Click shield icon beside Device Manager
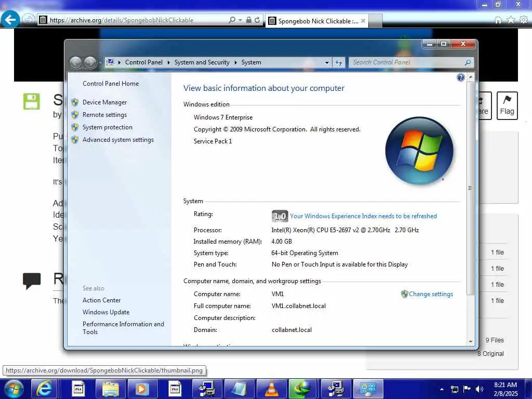 (75, 102)
